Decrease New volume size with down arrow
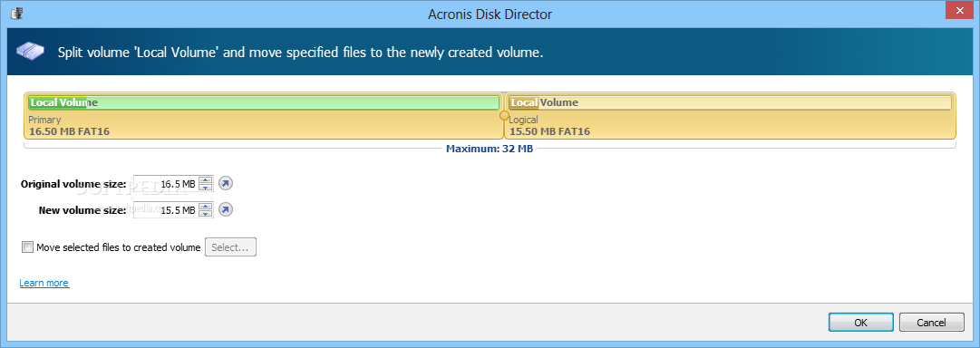 pyautogui.click(x=206, y=213)
